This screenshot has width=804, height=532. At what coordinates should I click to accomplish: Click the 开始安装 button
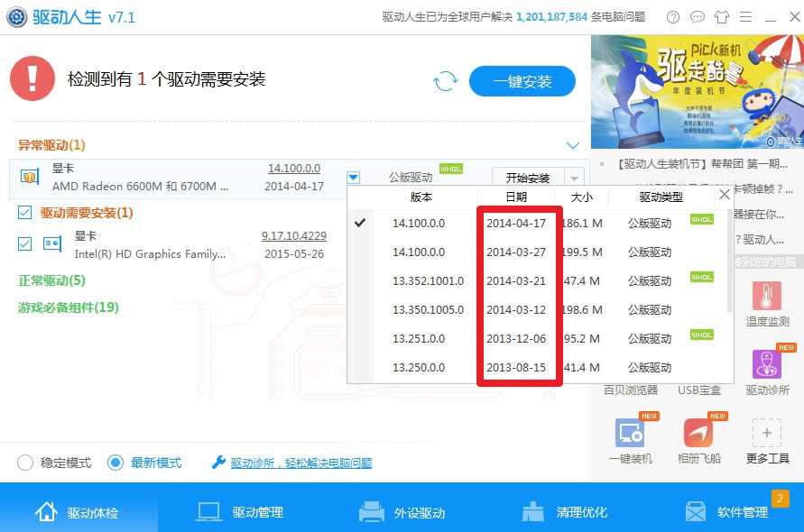528,178
